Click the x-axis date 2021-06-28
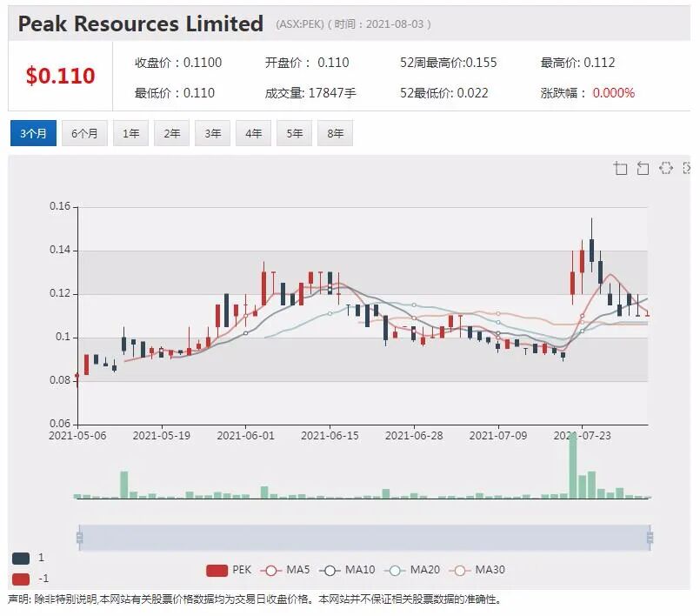 (414, 436)
